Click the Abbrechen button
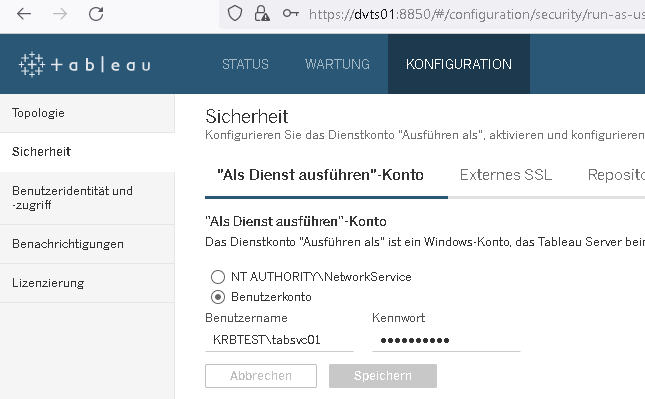Viewport: 645px width, 399px height. tap(261, 376)
